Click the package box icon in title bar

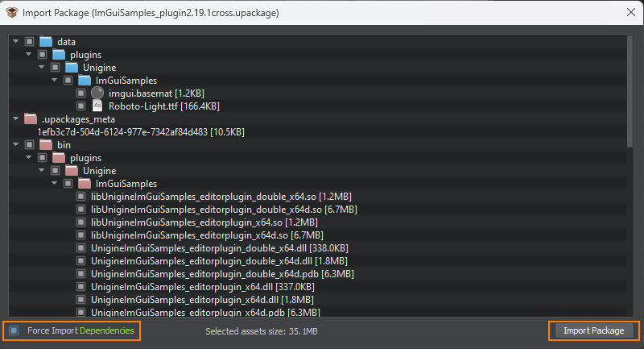point(12,12)
